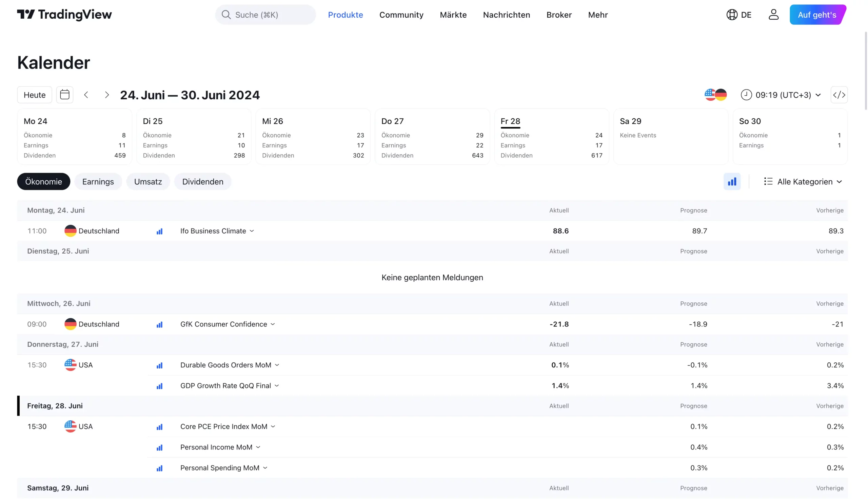Expand GDP Growth Rate QoQ Final details
868x499 pixels.
point(277,385)
